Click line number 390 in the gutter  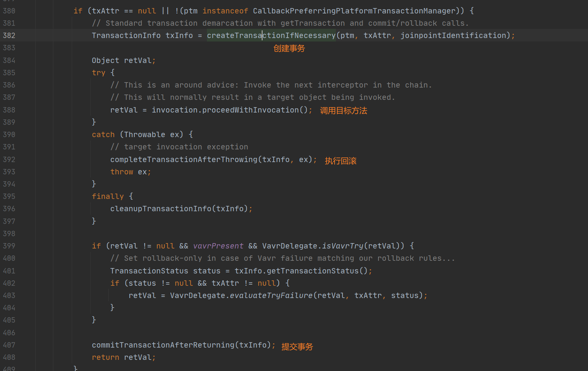click(x=9, y=134)
